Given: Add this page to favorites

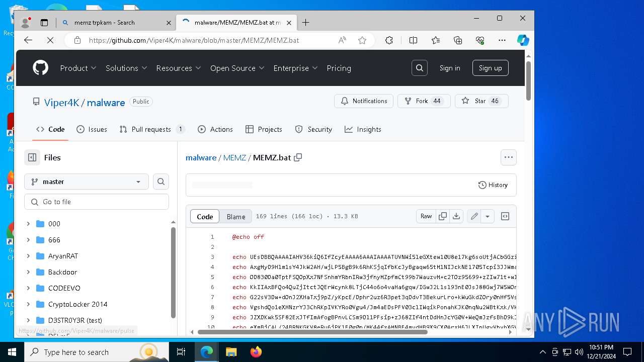Looking at the screenshot, I should point(362,40).
